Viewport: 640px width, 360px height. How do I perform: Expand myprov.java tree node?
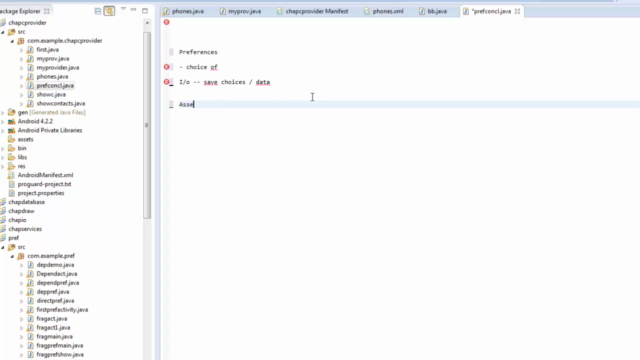pos(22,59)
